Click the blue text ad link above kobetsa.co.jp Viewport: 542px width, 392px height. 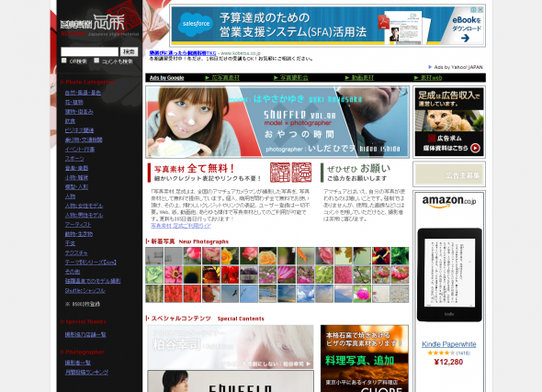point(183,53)
